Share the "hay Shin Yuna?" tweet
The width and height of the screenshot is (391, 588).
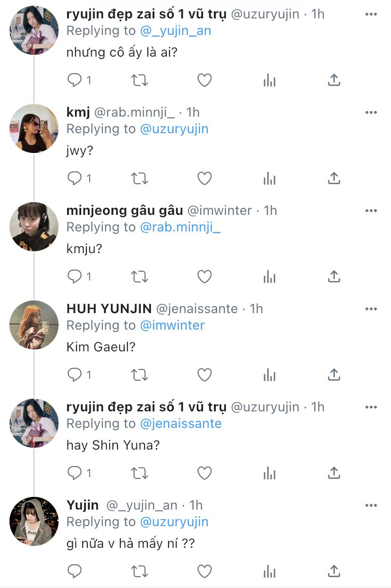334,473
